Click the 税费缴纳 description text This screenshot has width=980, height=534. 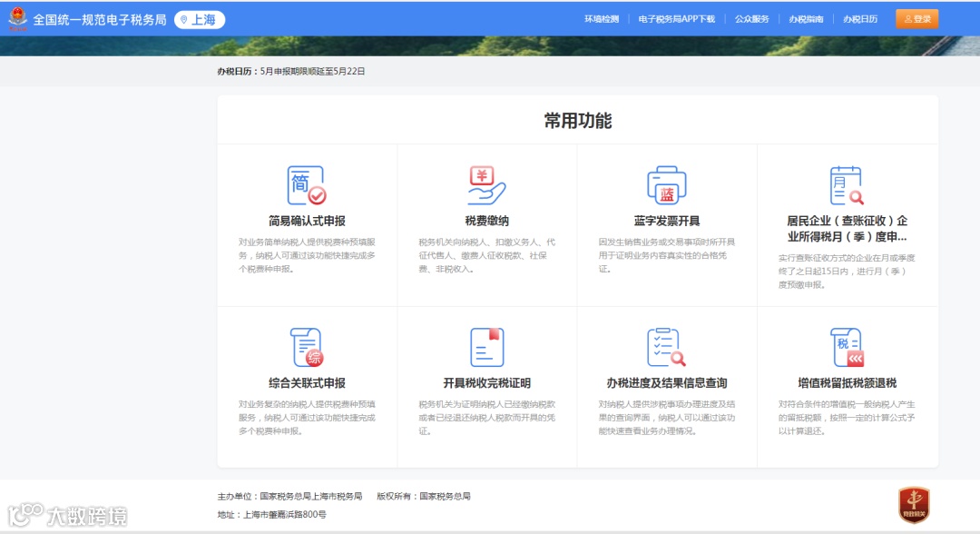487,255
